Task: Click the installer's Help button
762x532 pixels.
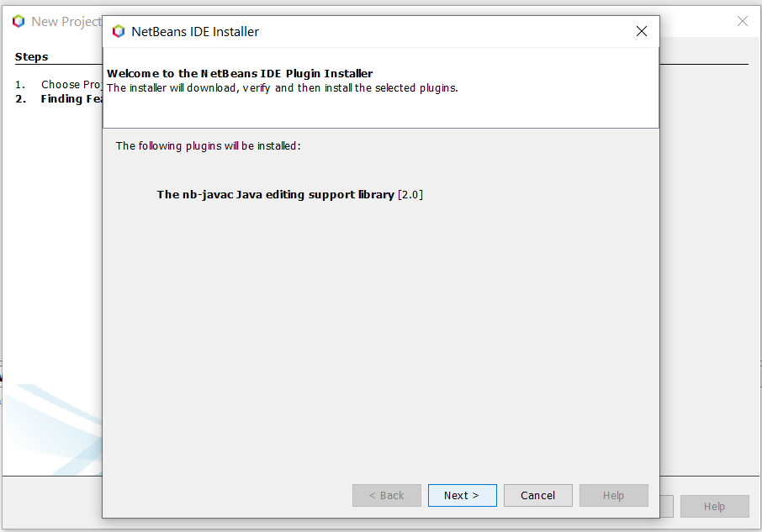Action: point(614,495)
